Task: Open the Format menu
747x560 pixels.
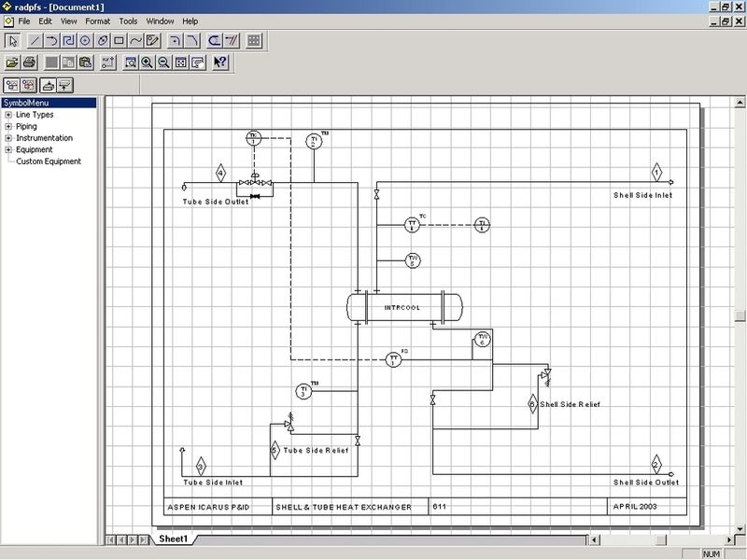Action: pyautogui.click(x=97, y=21)
